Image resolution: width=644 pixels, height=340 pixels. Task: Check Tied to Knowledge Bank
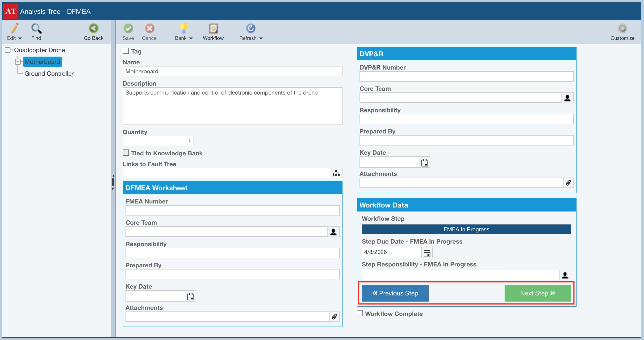click(126, 153)
